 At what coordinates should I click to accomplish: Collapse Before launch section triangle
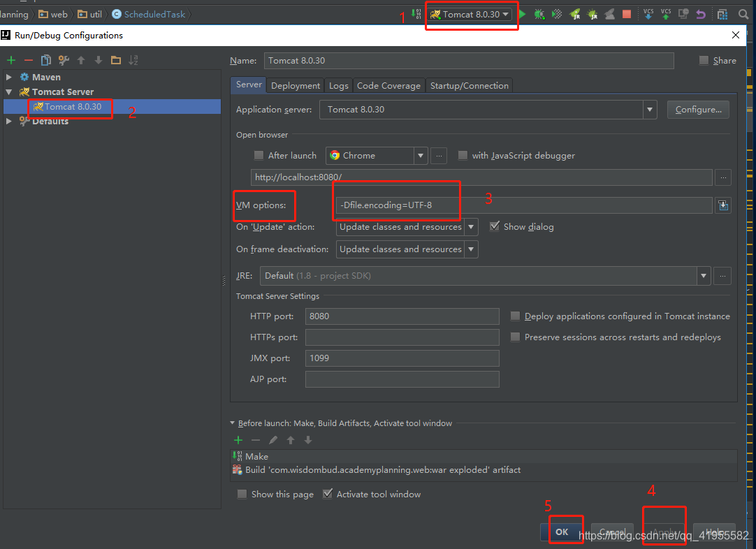coord(233,423)
